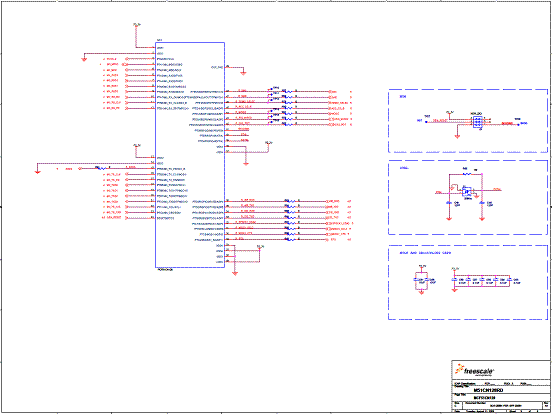Viewport: 553px width, 415px height.
Task: Click the power symbol above BDM header
Action: pyautogui.click(x=449, y=112)
